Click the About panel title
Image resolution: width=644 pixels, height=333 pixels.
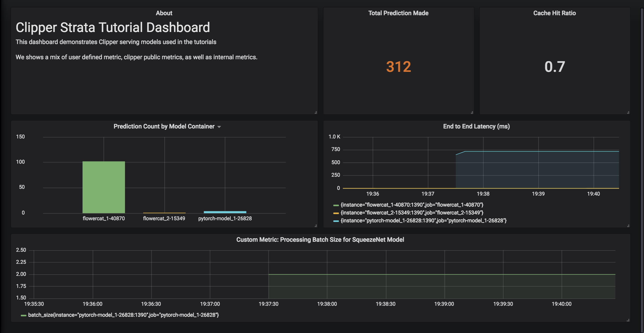[164, 13]
